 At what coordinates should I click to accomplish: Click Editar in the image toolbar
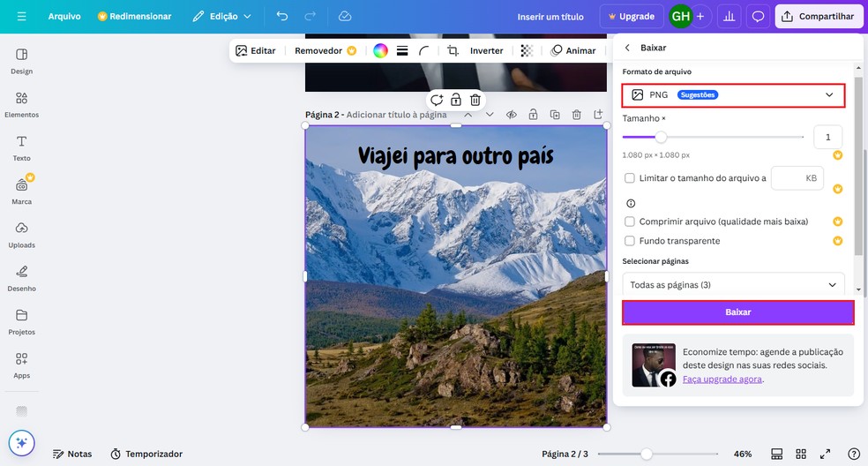click(255, 51)
